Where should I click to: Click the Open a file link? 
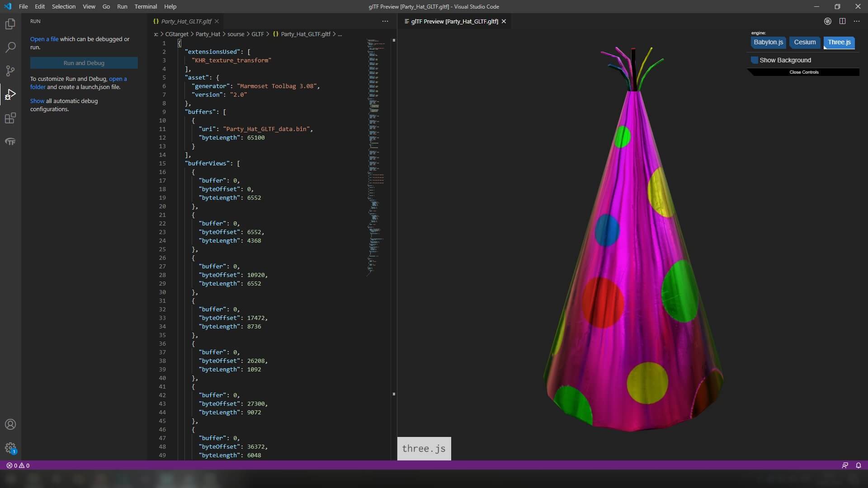click(44, 39)
